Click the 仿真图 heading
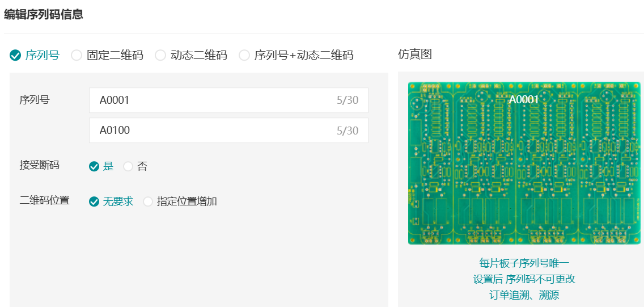The image size is (644, 307). point(415,54)
